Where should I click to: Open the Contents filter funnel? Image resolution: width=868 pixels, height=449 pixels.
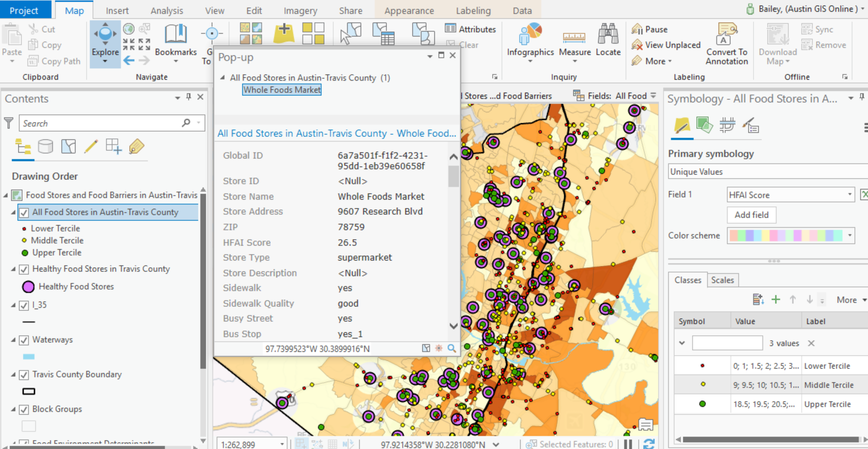click(x=9, y=123)
